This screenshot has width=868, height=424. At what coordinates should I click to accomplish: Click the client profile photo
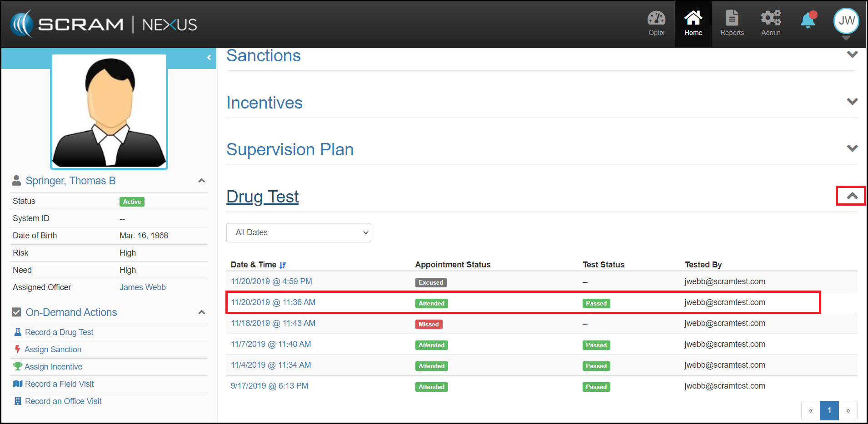pos(109,111)
